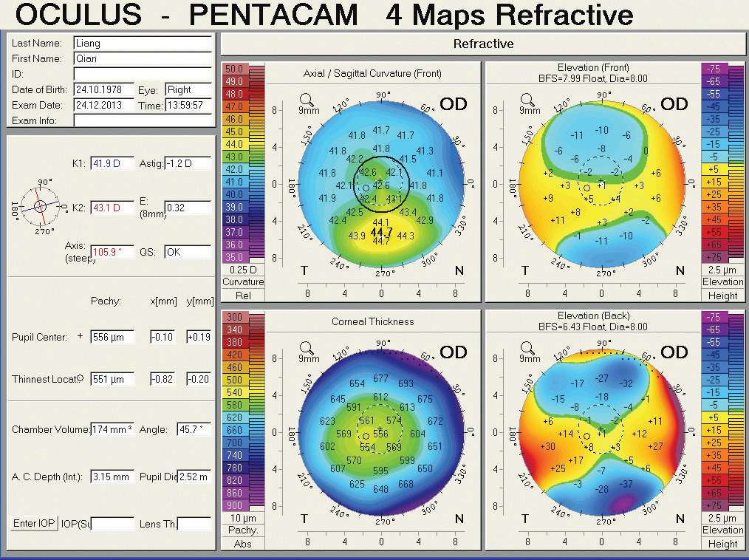Click the 677 value on thickness map

click(380, 378)
